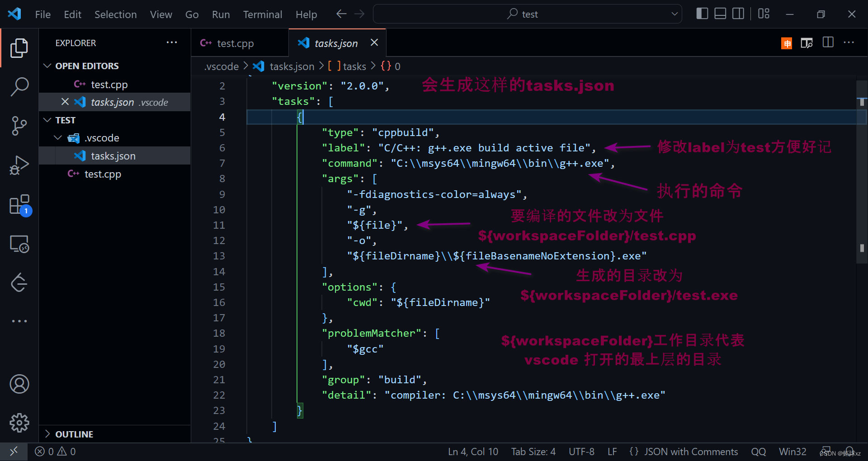Open changes preview icon in editor toolbar
Viewport: 868px width, 461px height.
(x=807, y=43)
